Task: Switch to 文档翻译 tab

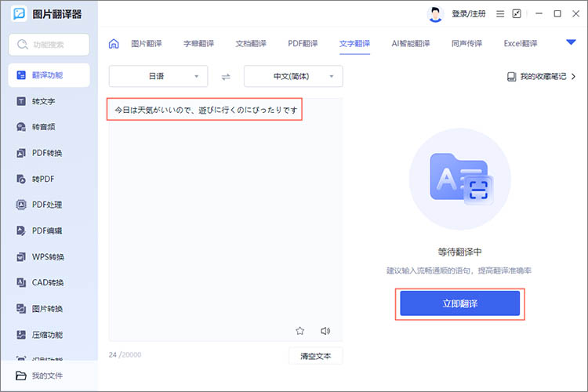Action: tap(251, 44)
